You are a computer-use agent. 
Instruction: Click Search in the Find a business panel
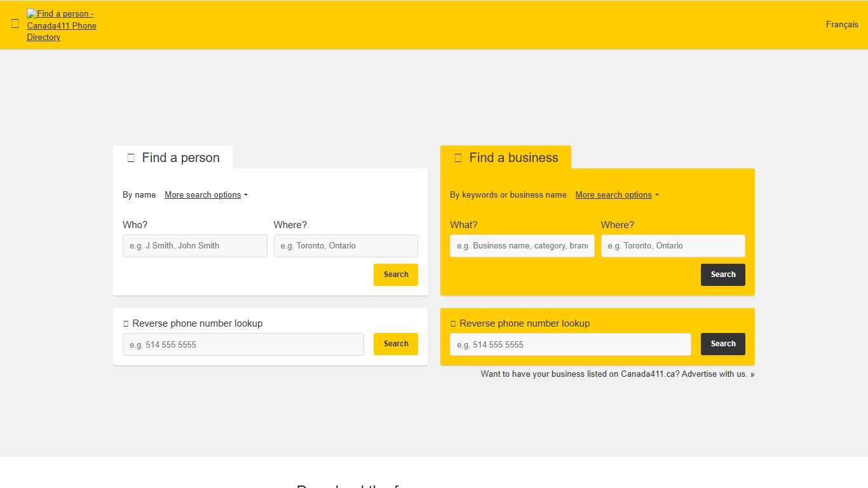click(x=722, y=274)
